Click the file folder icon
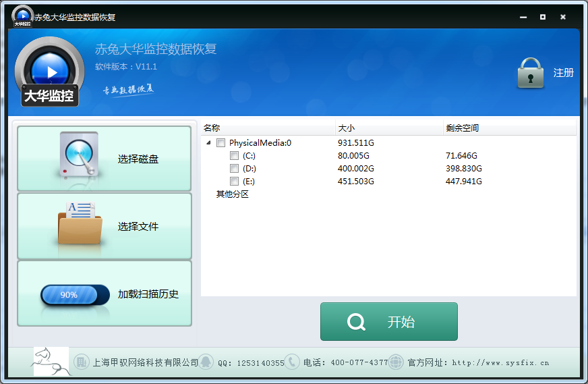The image size is (588, 384). point(80,224)
